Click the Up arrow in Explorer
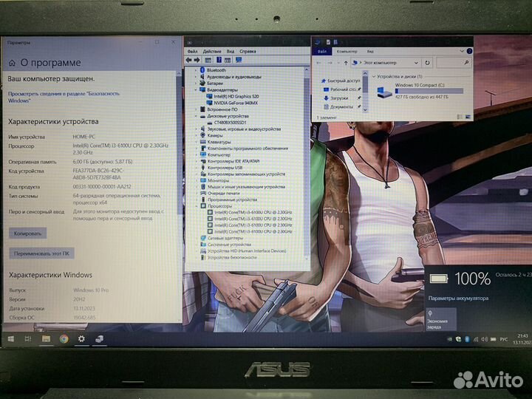532x399 pixels. pos(346,63)
